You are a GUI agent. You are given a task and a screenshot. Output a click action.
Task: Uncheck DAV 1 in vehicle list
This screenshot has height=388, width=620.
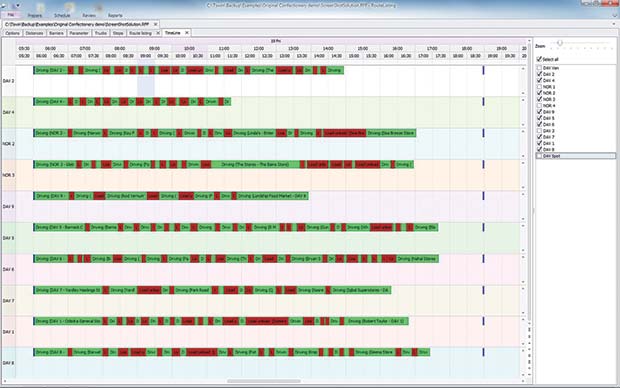539,143
